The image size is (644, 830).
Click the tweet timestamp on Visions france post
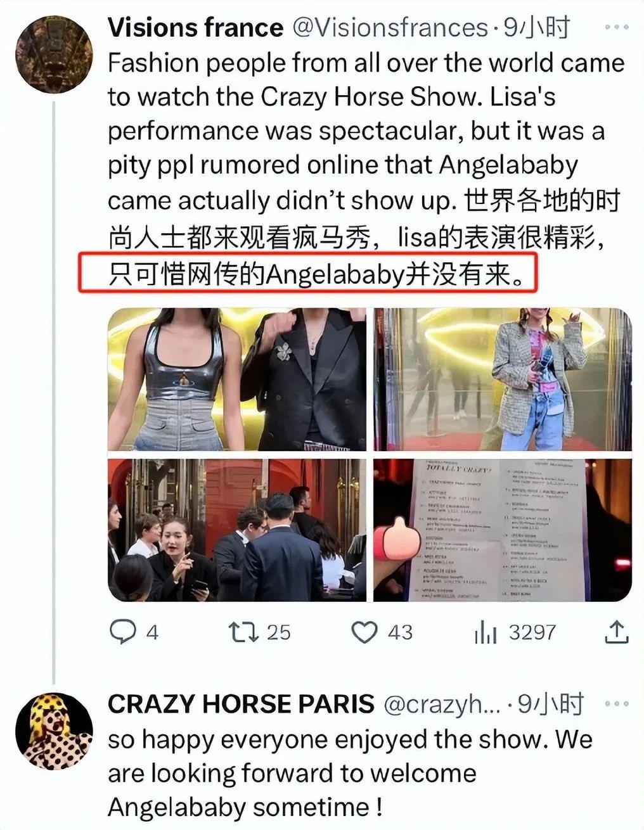[537, 28]
